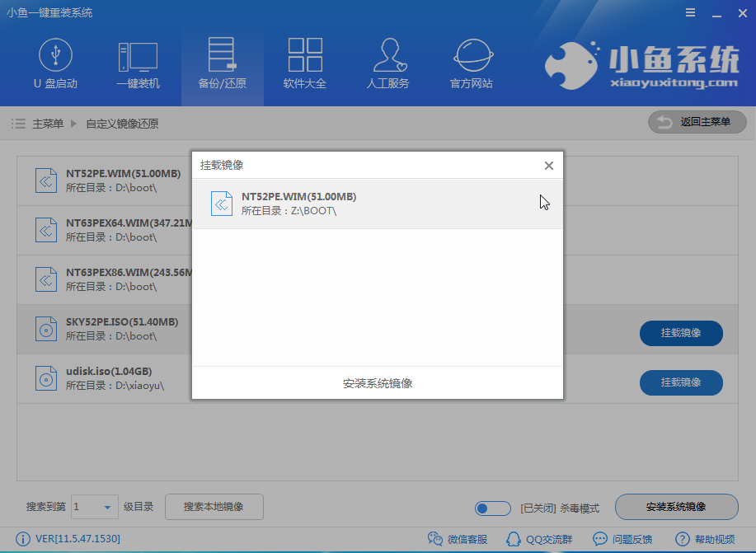
Task: Open the U盘启动 USB boot section
Action: tap(55, 65)
